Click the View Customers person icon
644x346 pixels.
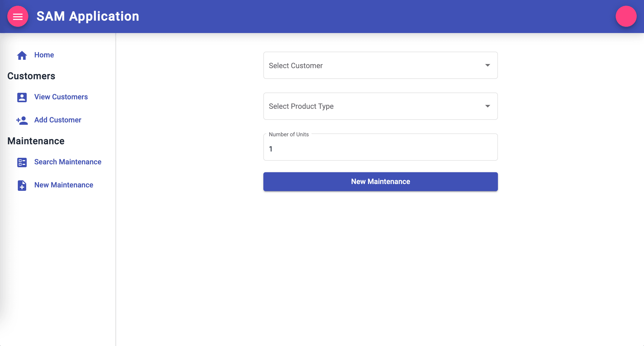point(22,97)
